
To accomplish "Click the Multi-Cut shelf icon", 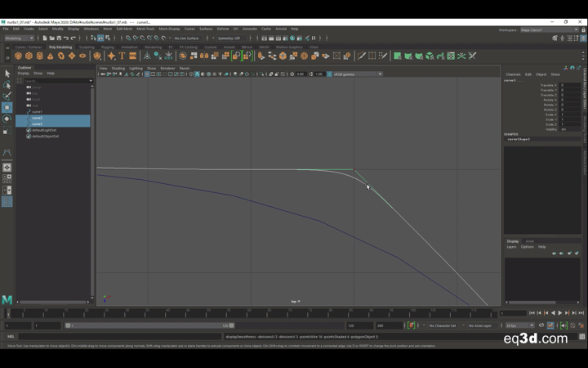I will coord(362,56).
